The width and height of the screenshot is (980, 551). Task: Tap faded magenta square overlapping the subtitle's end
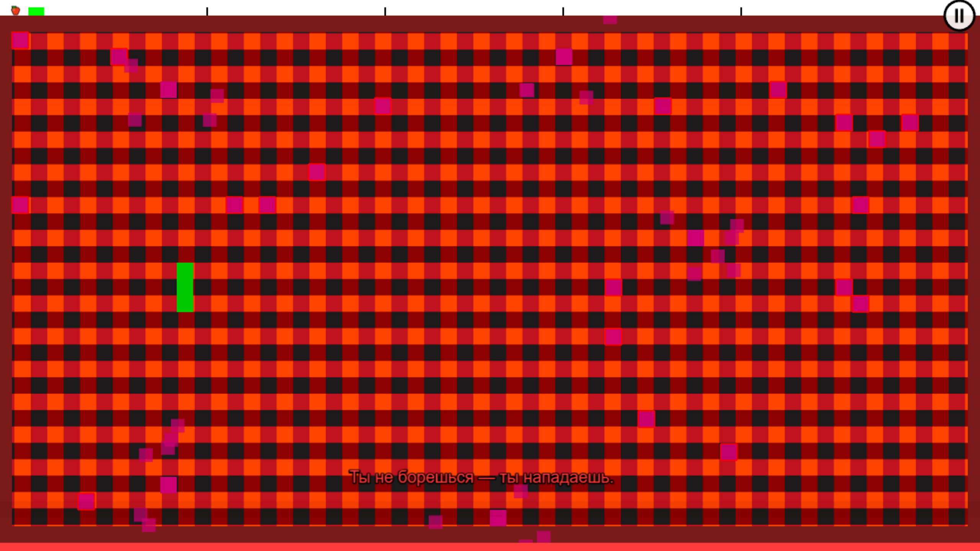[x=521, y=491]
